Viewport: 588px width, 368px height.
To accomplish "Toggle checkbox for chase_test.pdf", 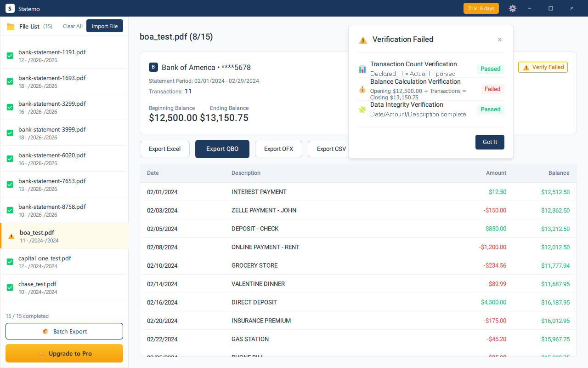I will click(10, 287).
